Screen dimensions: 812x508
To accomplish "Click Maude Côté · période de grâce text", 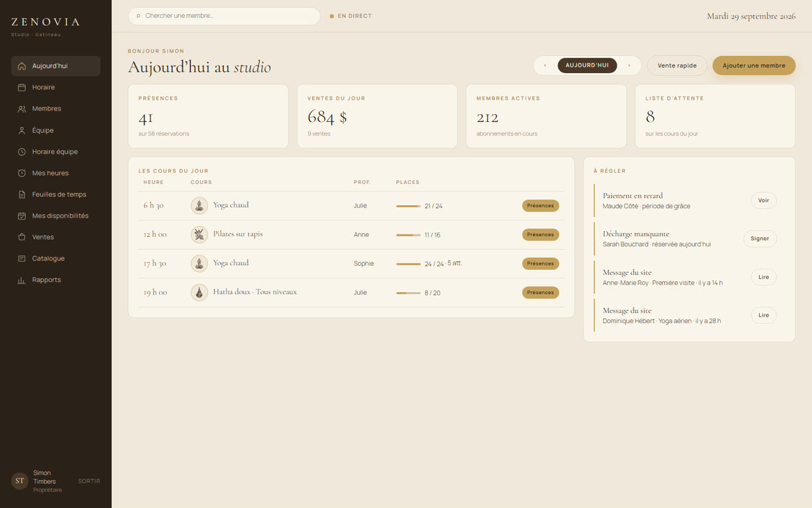I will (x=646, y=206).
